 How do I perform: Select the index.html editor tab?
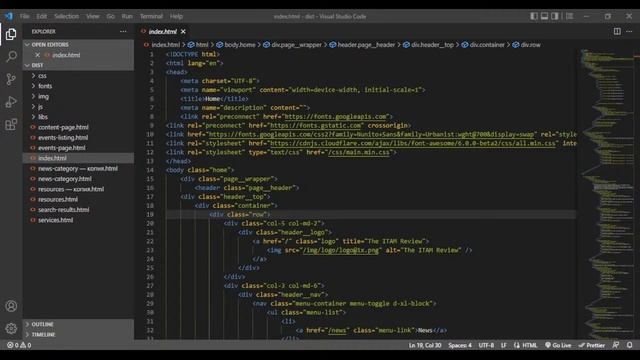[163, 31]
